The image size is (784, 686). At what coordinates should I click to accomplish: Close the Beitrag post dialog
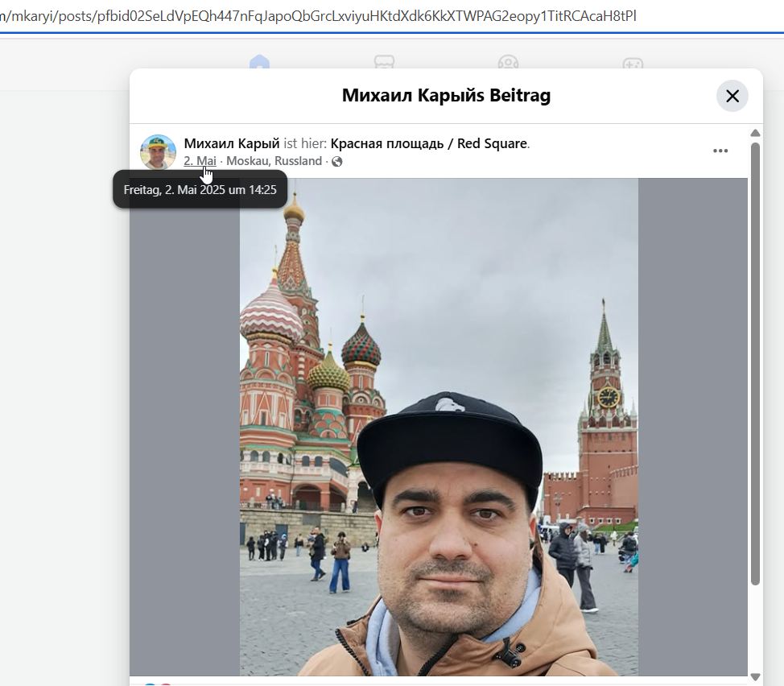tap(732, 96)
